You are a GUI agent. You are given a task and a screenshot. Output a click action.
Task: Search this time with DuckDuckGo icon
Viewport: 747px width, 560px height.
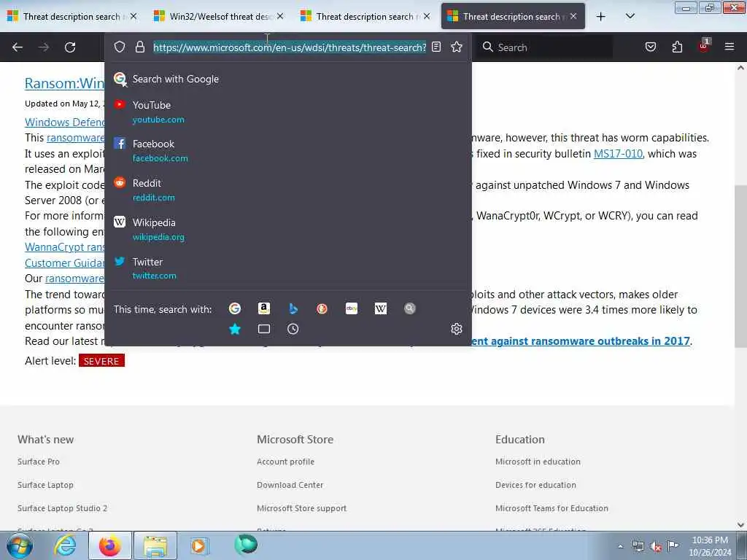click(x=322, y=308)
